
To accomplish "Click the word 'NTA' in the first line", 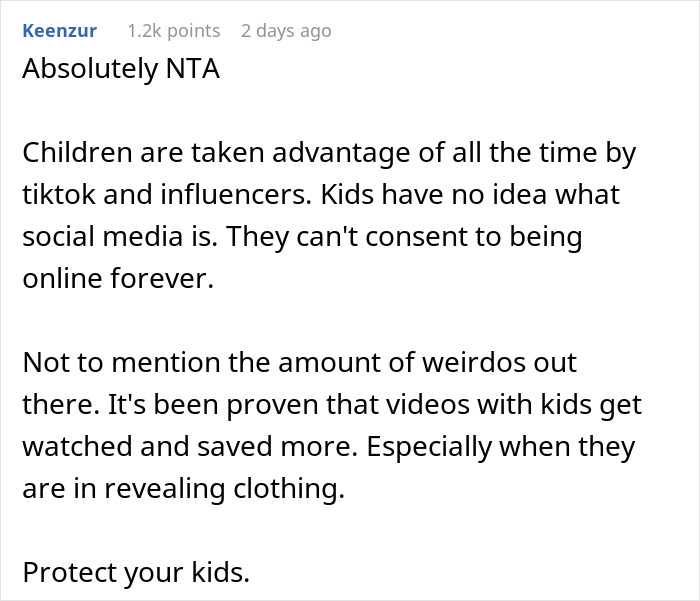I will click(193, 69).
